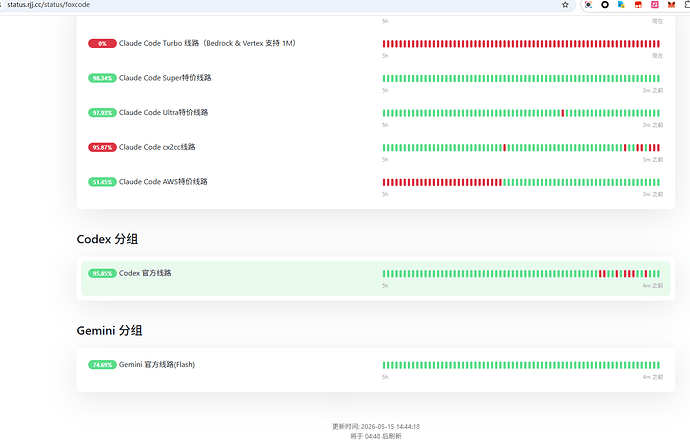Click the Gemini 分组 heading
Viewport: 690px width, 445px height.
click(x=109, y=331)
